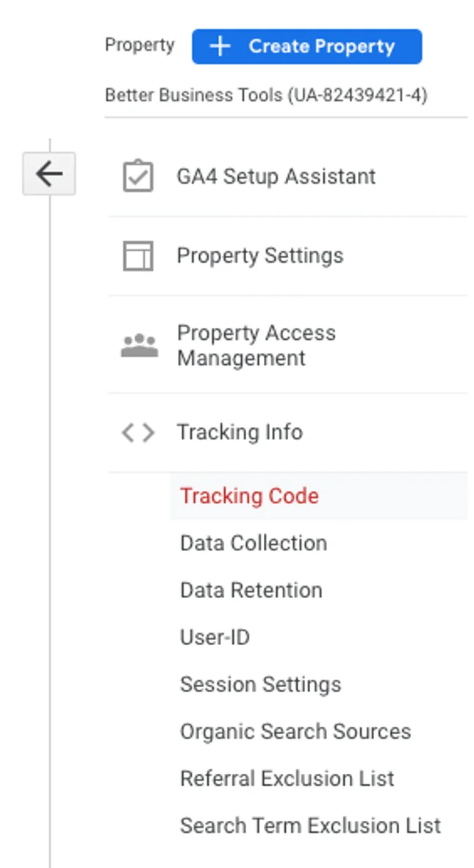Click the Create Property button

tap(307, 46)
